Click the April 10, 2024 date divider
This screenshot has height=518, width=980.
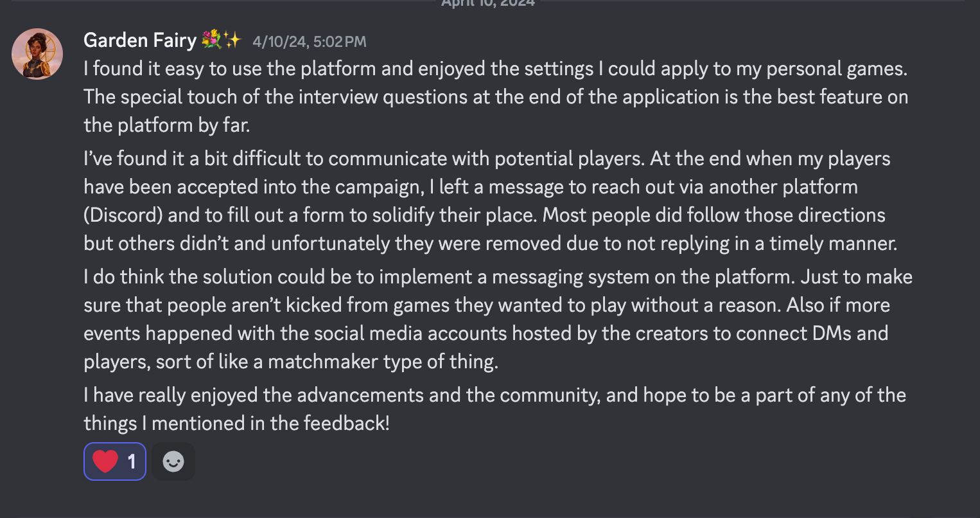click(x=488, y=3)
